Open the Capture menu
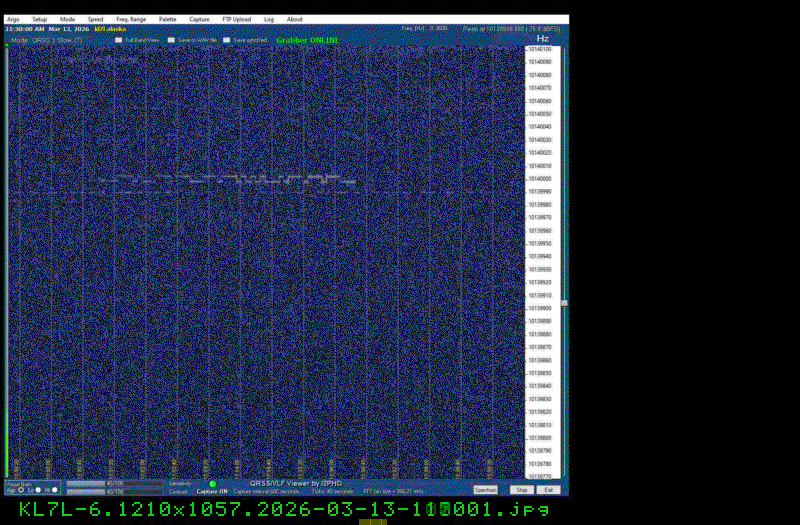800x525 pixels. pos(200,19)
